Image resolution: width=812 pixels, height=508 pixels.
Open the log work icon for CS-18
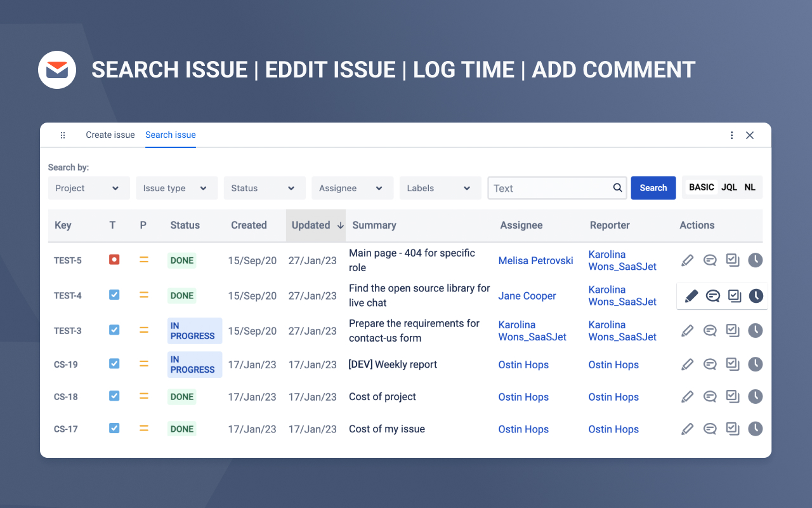pyautogui.click(x=733, y=396)
